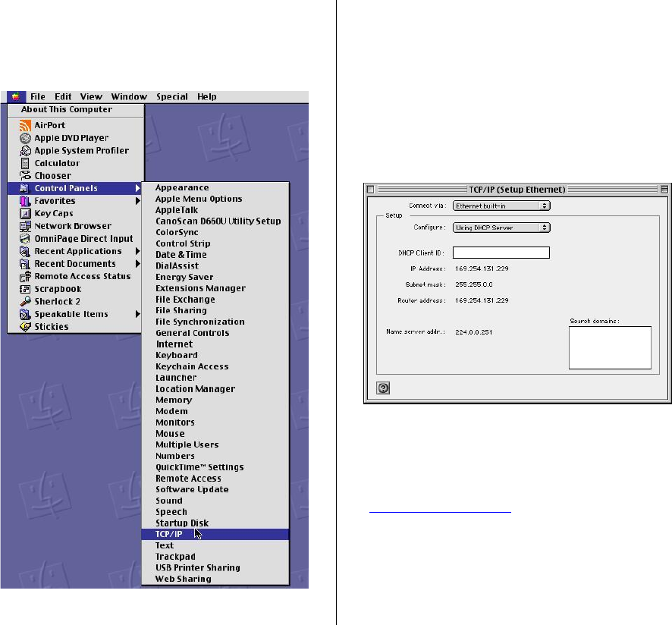This screenshot has height=625, width=672.
Task: Choose Trackpad control panel
Action: click(x=215, y=557)
